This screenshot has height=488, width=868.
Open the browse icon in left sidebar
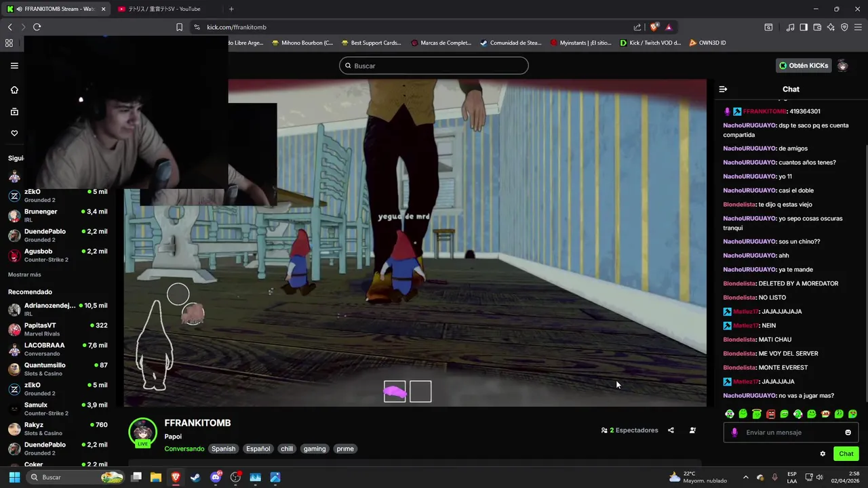[x=14, y=112]
